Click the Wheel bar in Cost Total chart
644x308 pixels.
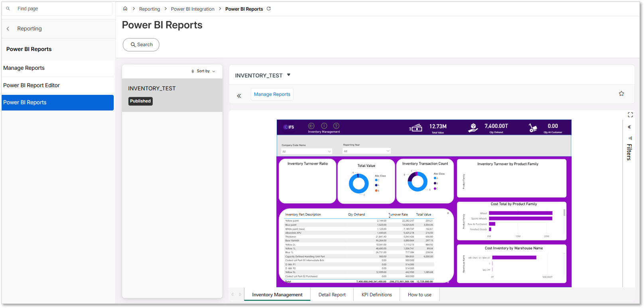(520, 213)
